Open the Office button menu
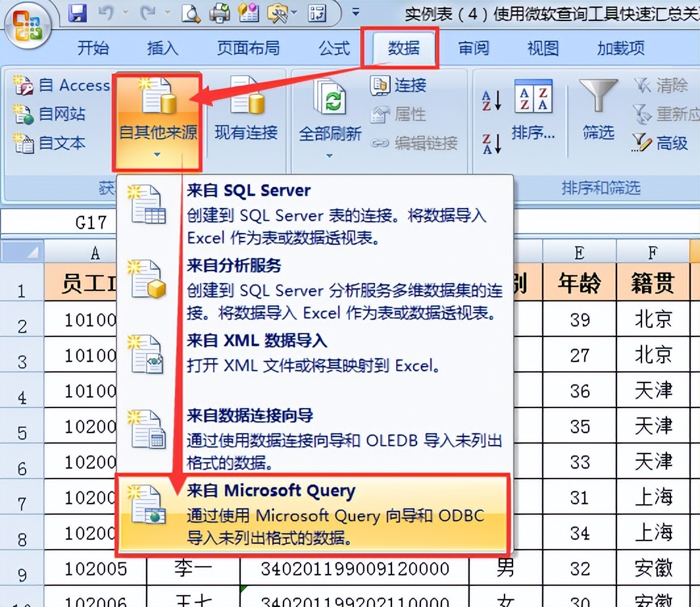 pos(28,27)
